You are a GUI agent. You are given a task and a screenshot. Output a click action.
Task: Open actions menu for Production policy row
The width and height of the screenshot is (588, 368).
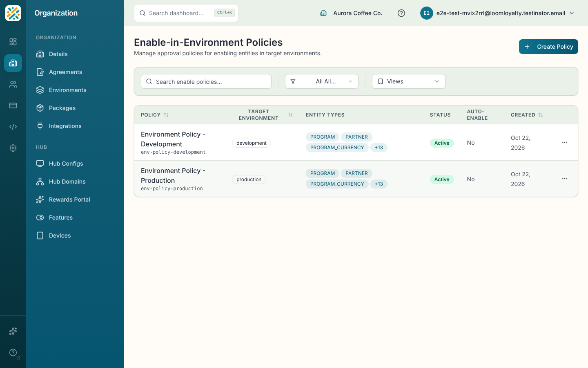565,179
